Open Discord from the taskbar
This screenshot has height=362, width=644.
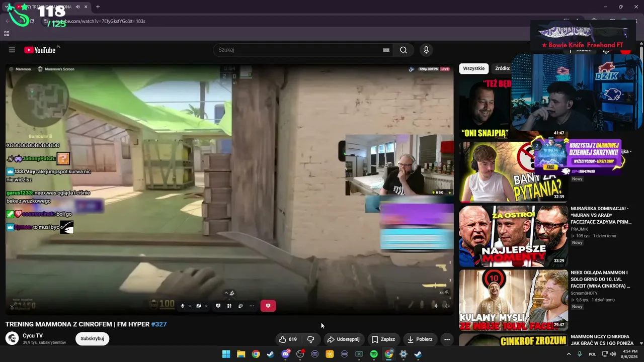[285, 354]
